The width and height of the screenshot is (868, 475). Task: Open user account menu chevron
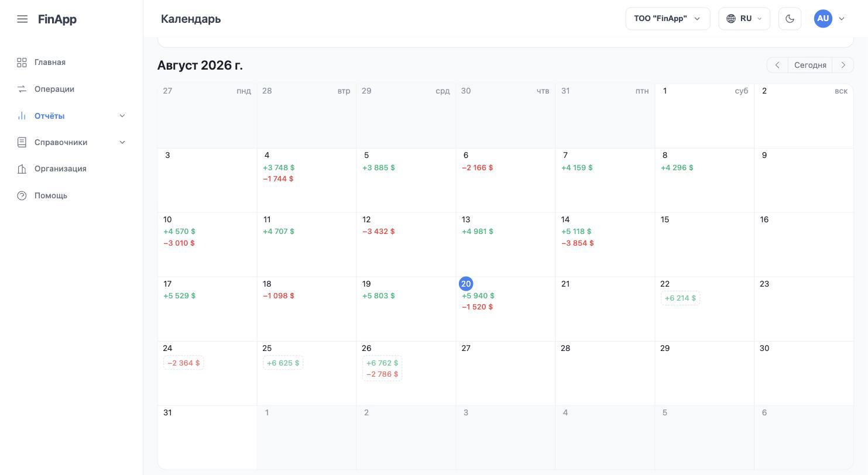pos(842,19)
